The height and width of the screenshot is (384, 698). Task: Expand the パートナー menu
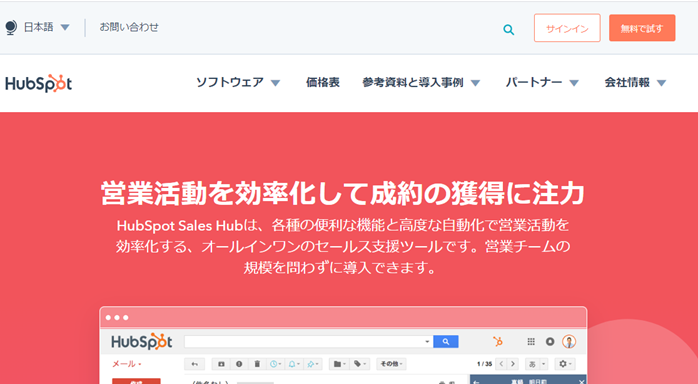542,82
